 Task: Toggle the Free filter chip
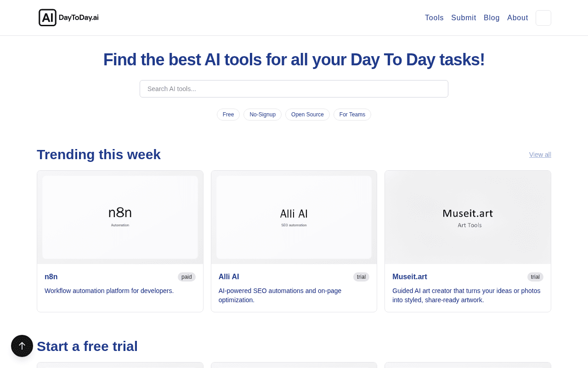pyautogui.click(x=228, y=115)
